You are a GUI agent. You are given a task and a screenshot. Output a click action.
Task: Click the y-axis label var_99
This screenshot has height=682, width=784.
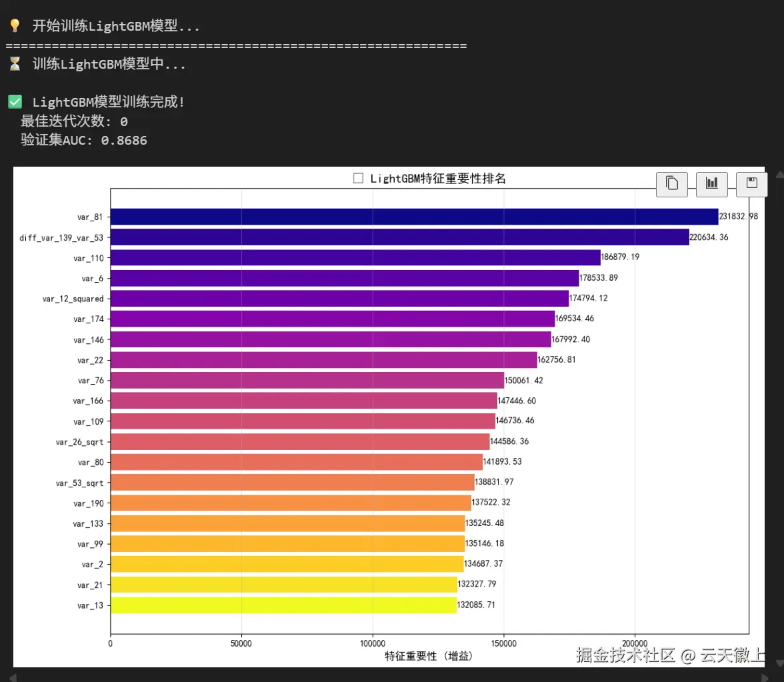tap(90, 544)
